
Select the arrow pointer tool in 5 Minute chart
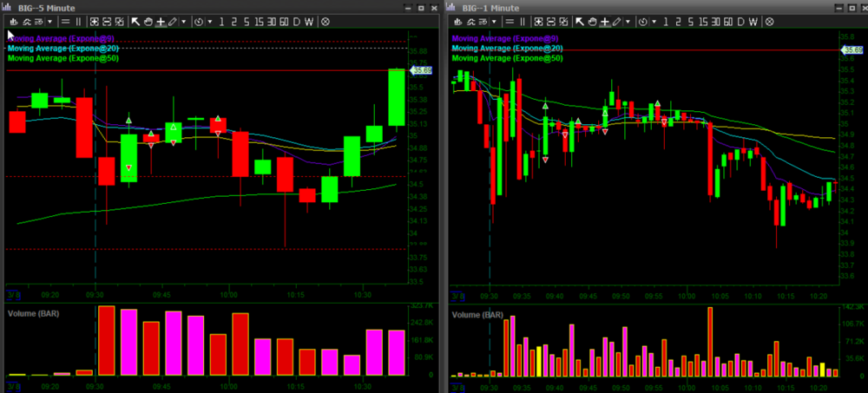tap(135, 21)
